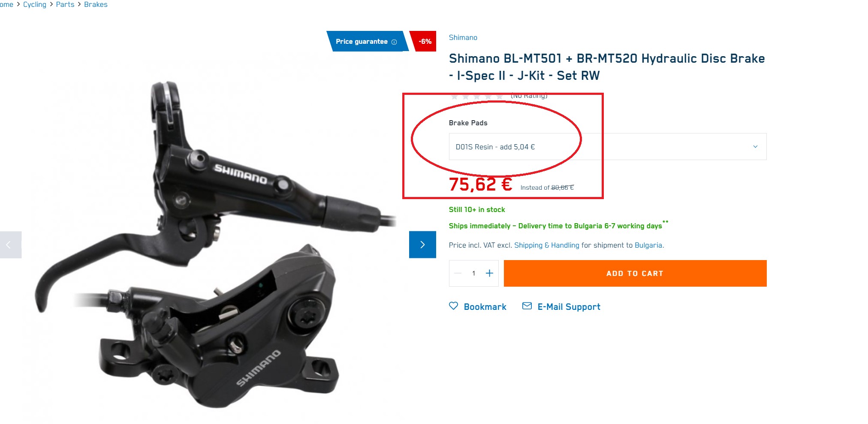Click the Bulgaria shipment country link

648,245
